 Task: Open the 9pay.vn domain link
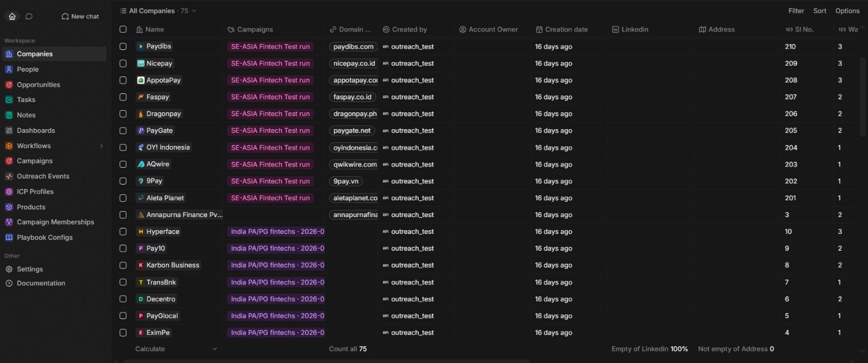[346, 181]
